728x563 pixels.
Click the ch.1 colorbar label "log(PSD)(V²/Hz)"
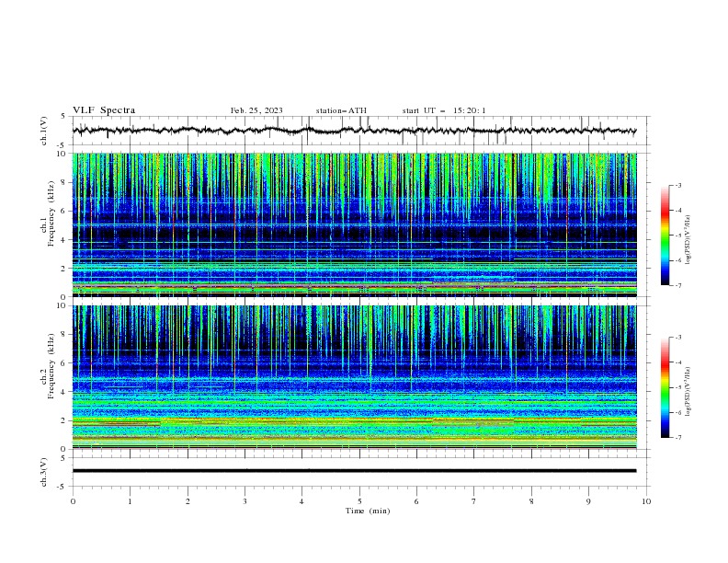[688, 240]
